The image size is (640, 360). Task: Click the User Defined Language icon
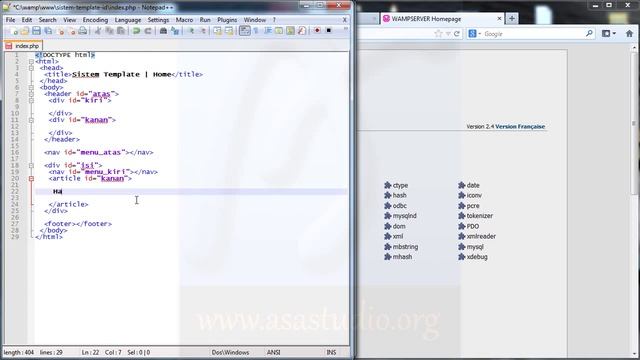[279, 31]
